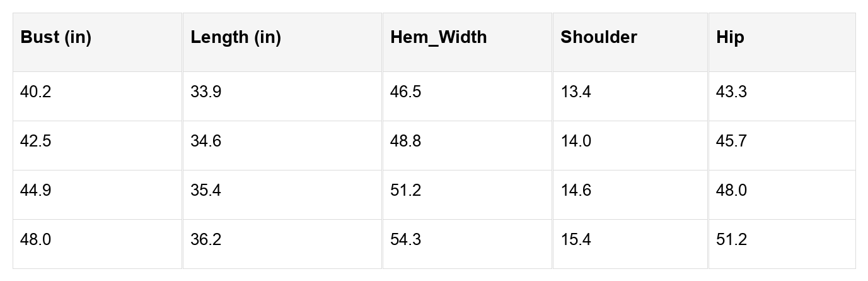Image resolution: width=868 pixels, height=281 pixels.
Task: Click shoulder value 13.4 cell
Action: pos(630,97)
